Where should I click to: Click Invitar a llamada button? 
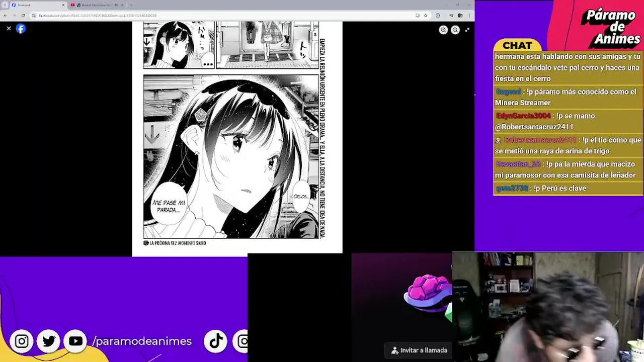(x=419, y=350)
